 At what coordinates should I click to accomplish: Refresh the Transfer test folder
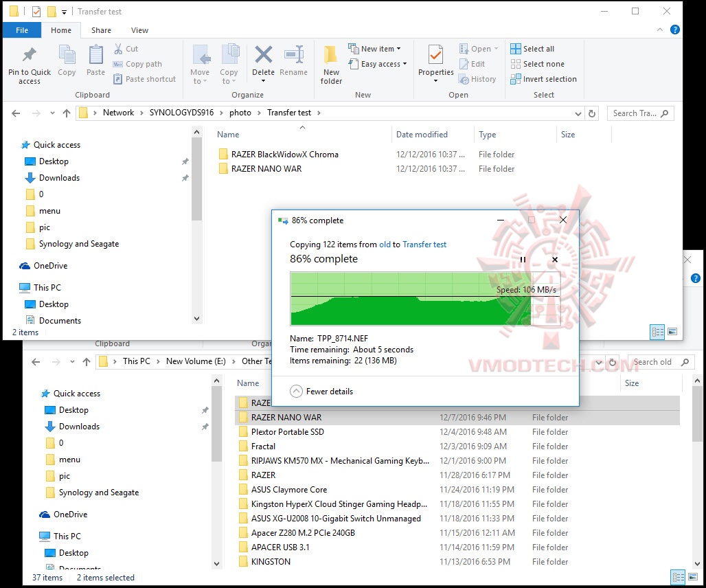point(592,114)
